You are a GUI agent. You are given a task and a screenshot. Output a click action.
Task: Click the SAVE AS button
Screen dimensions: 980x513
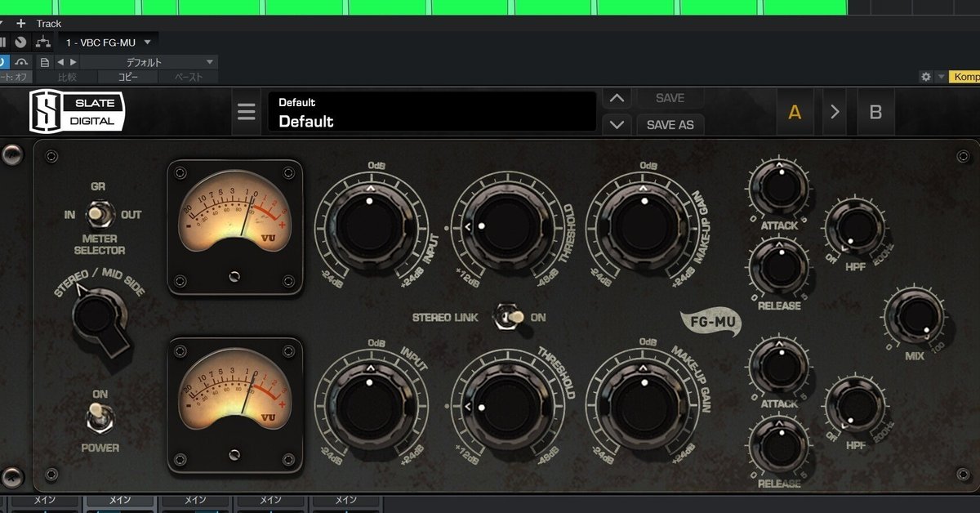[x=670, y=125]
